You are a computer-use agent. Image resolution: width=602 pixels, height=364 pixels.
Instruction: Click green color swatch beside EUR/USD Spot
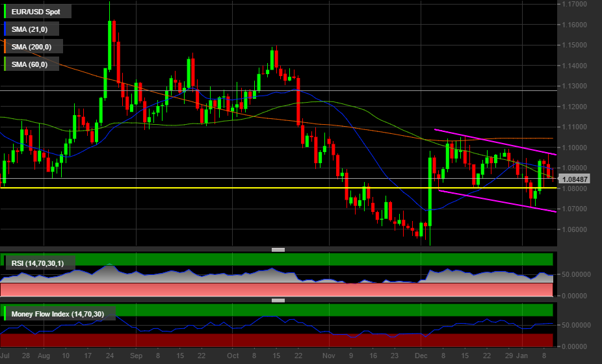pos(5,11)
